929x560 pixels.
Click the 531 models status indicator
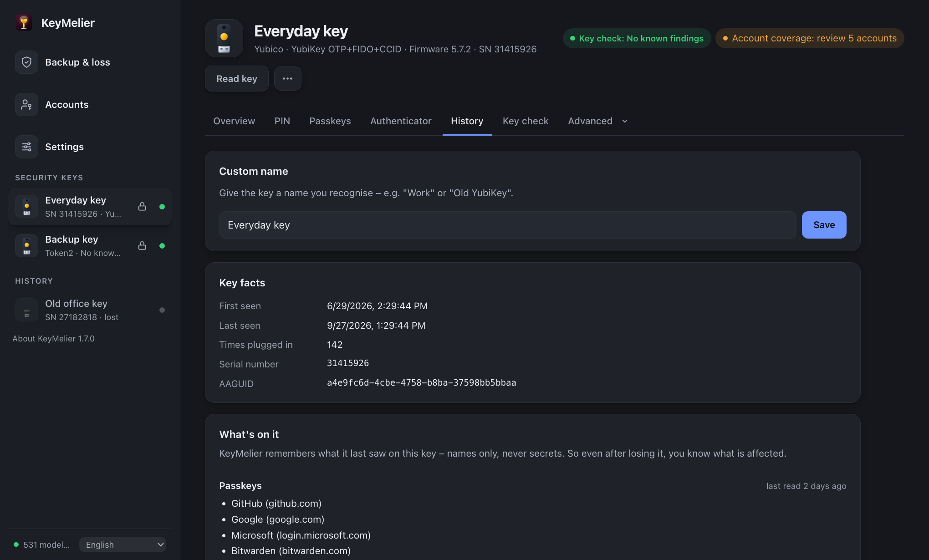[x=41, y=545]
